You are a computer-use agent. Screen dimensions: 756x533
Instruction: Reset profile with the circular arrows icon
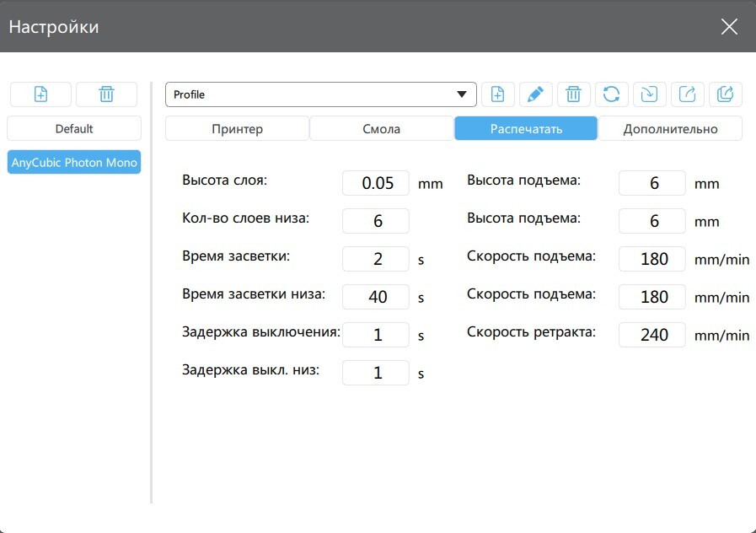[611, 94]
